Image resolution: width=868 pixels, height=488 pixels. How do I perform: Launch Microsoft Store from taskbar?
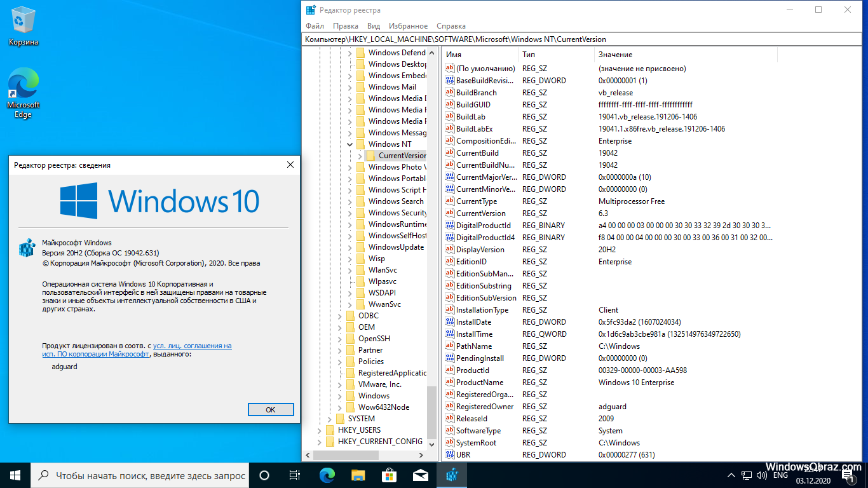pos(390,475)
